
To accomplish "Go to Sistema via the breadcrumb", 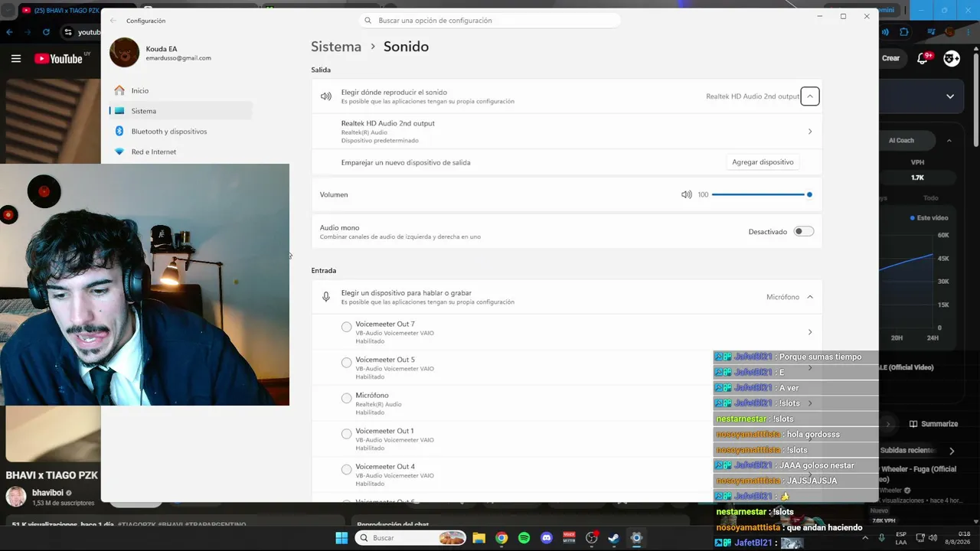I will pos(336,47).
